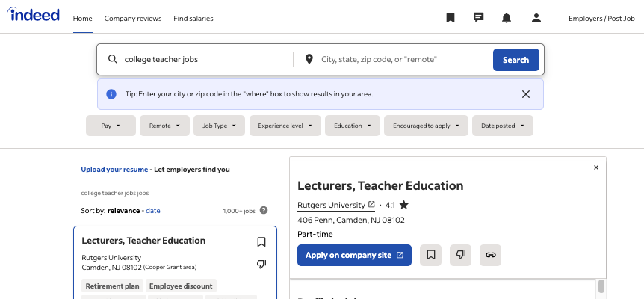
Task: Open the Company reviews tab
Action: tap(133, 19)
